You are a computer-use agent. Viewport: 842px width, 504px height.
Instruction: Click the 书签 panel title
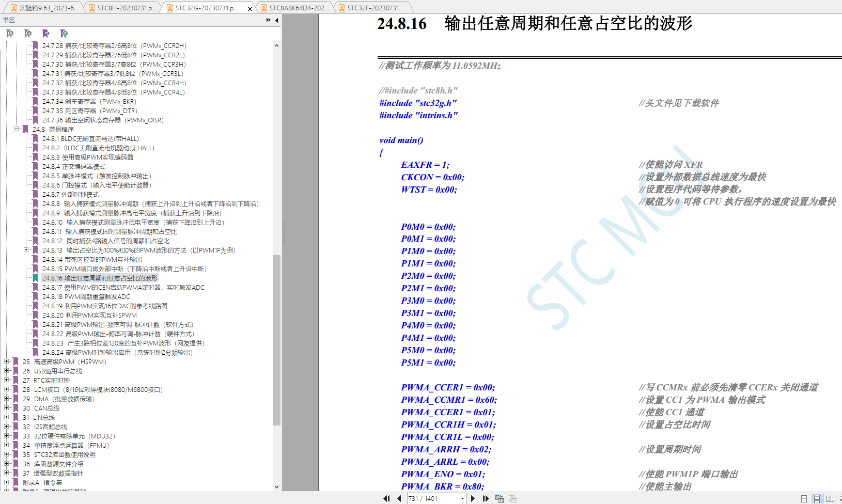[x=9, y=20]
